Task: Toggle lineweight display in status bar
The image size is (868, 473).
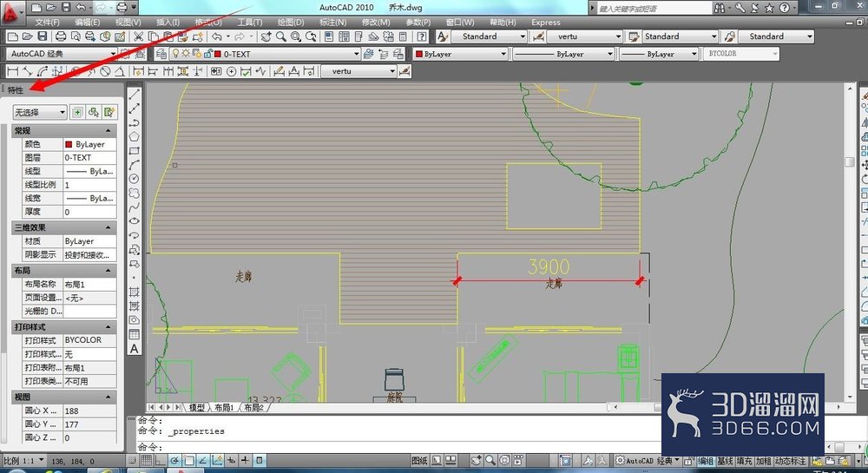Action: click(245, 460)
